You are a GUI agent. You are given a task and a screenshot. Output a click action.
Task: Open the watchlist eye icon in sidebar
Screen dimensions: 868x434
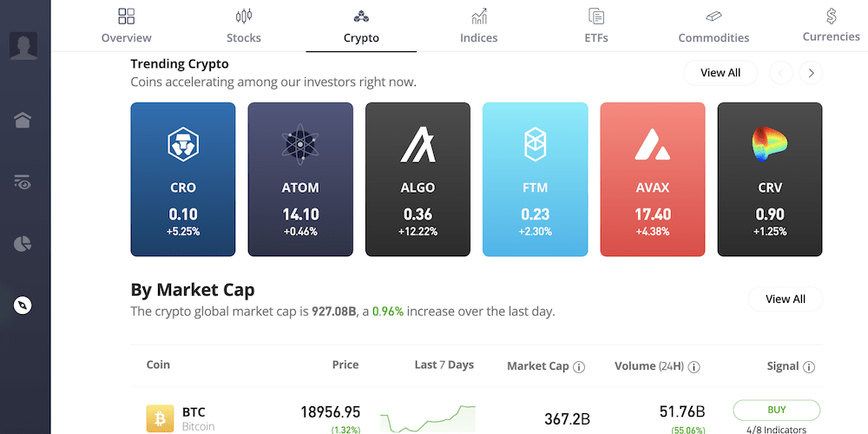pyautogui.click(x=23, y=182)
